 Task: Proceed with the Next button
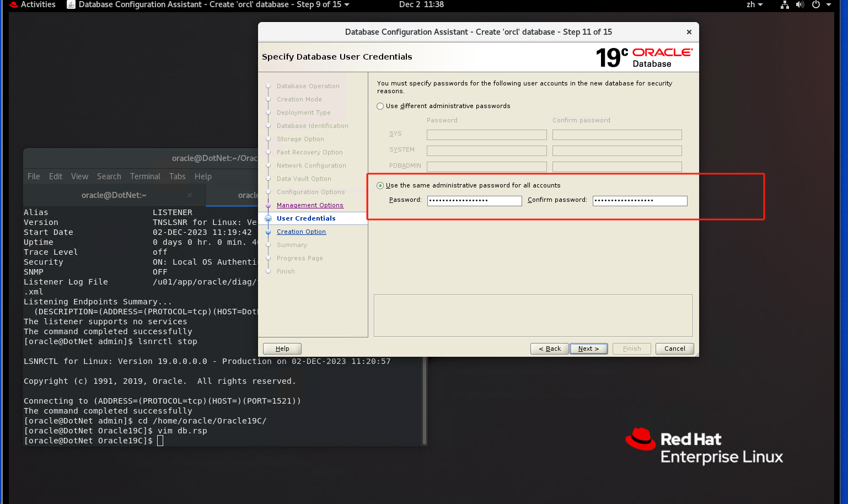[589, 348]
